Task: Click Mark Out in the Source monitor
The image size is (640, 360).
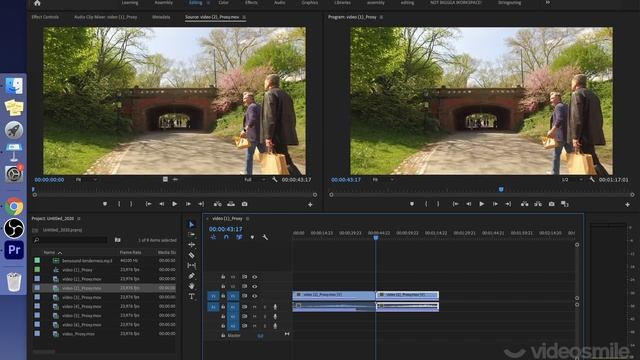Action: [x=131, y=204]
